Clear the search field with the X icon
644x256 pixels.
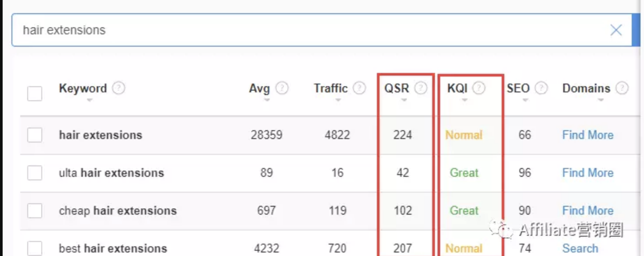tap(616, 30)
